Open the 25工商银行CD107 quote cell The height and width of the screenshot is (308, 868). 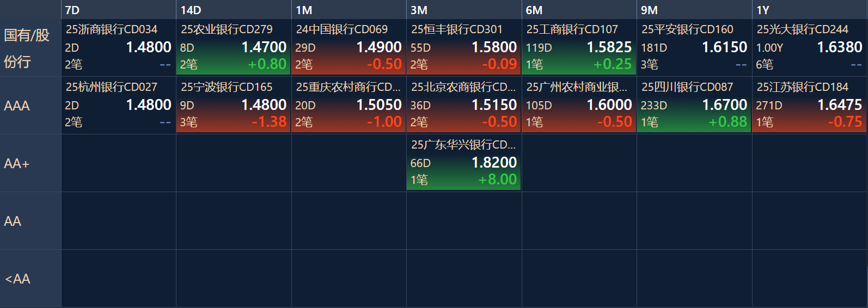click(579, 47)
